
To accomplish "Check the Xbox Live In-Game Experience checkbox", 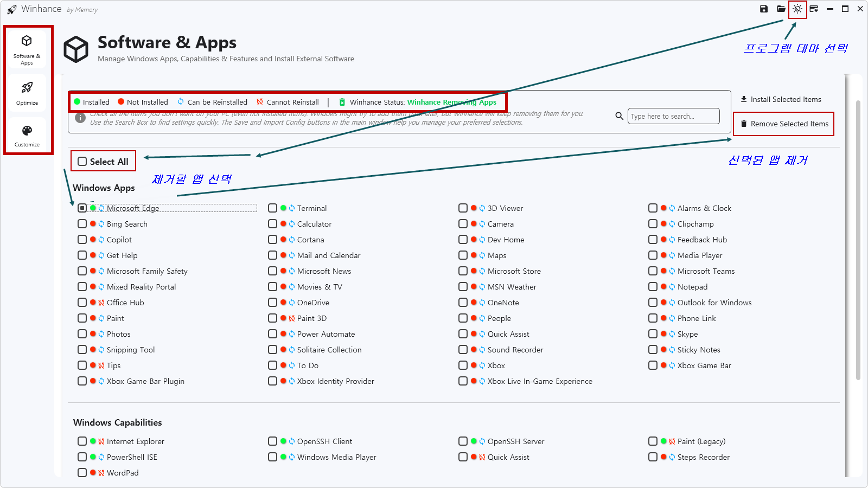I will tap(463, 381).
